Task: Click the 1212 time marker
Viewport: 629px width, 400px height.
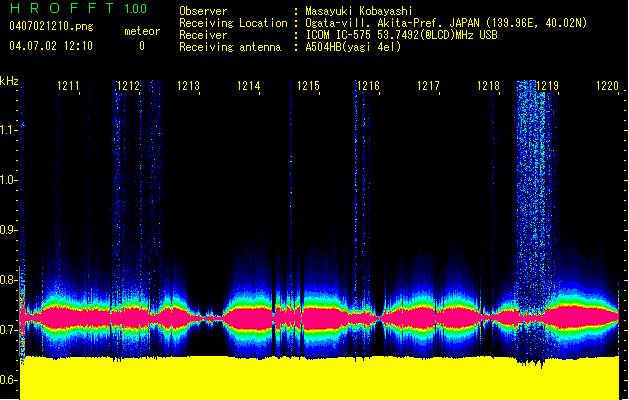Action: coord(128,86)
